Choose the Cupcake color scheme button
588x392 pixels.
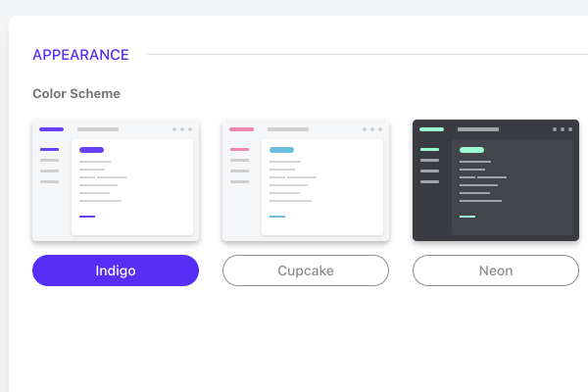tap(306, 270)
